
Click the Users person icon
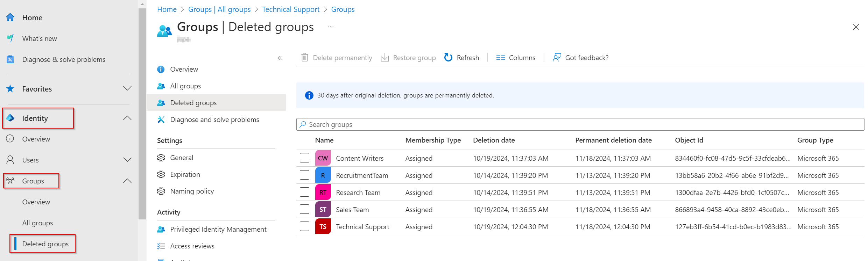[x=10, y=160]
